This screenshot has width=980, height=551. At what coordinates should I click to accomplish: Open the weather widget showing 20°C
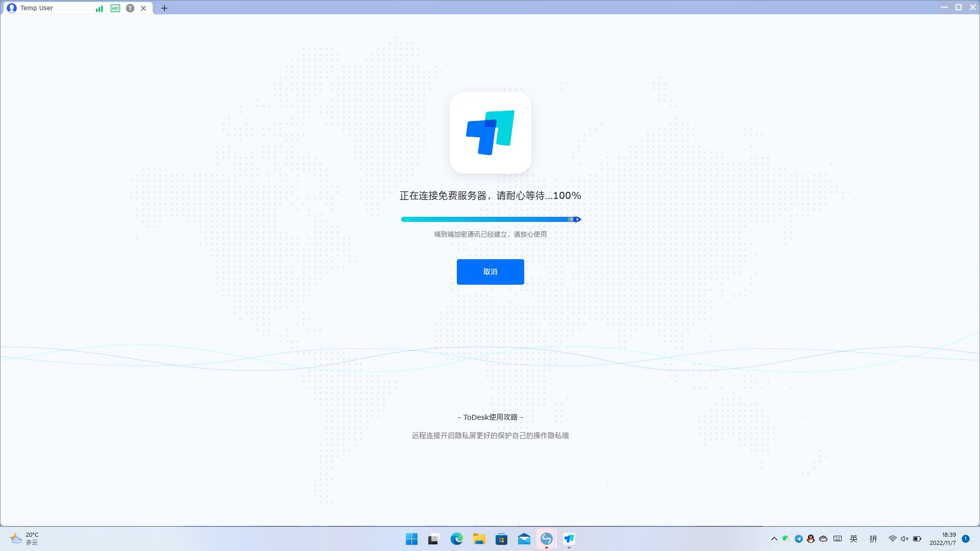coord(24,539)
